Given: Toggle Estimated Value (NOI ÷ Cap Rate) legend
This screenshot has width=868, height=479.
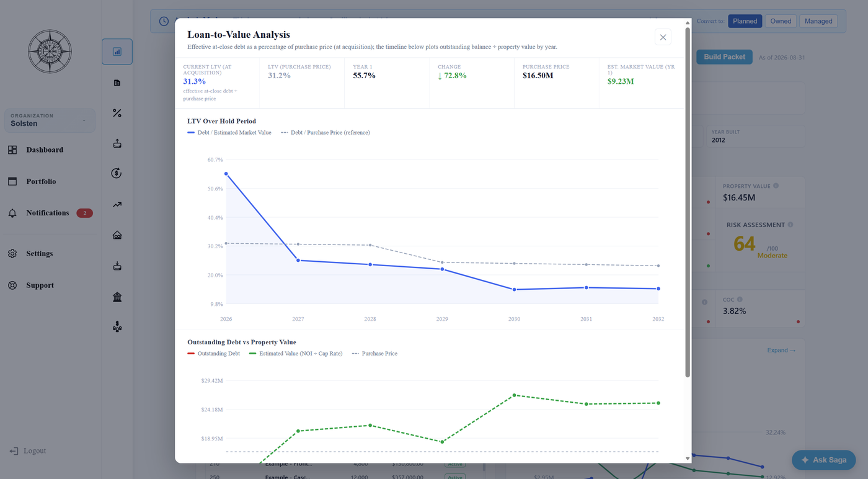Looking at the screenshot, I should [296, 354].
